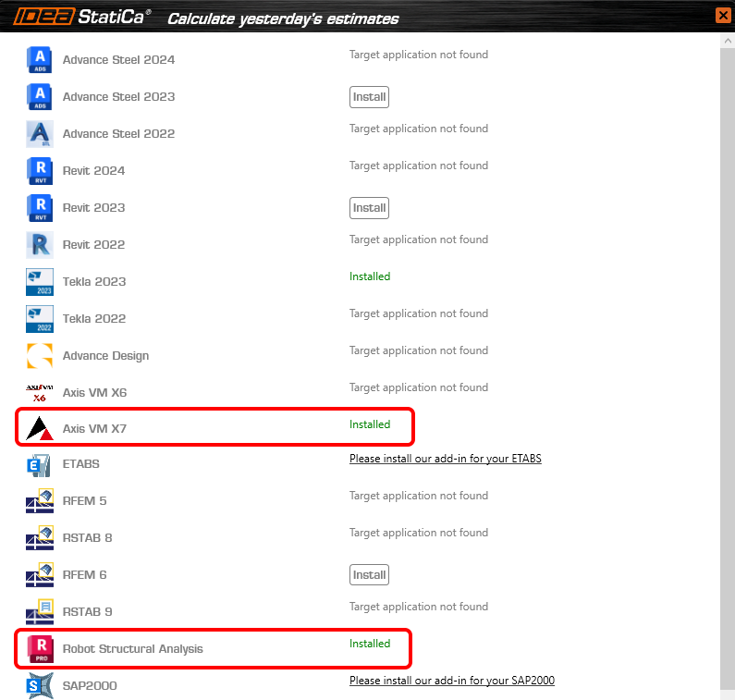This screenshot has width=735, height=700.
Task: Select the Tekla 2023 label
Action: pyautogui.click(x=94, y=282)
